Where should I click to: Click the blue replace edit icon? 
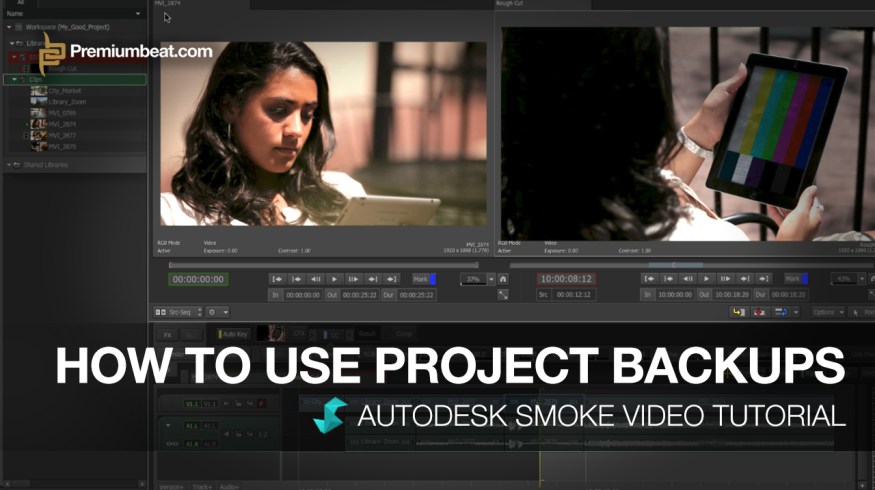click(x=781, y=313)
